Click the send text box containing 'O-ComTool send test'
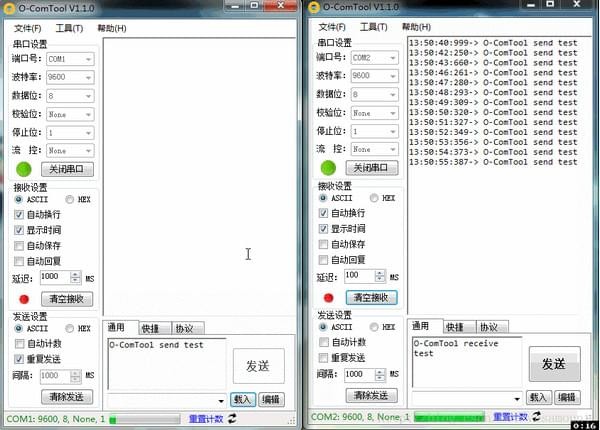The image size is (600, 430). coord(165,362)
